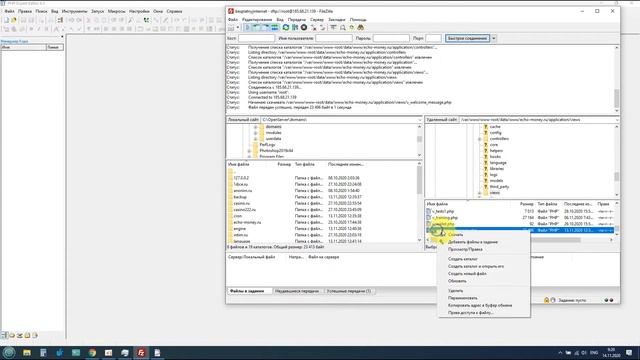Cancel the current operation via toolbar

pyautogui.click(x=304, y=28)
